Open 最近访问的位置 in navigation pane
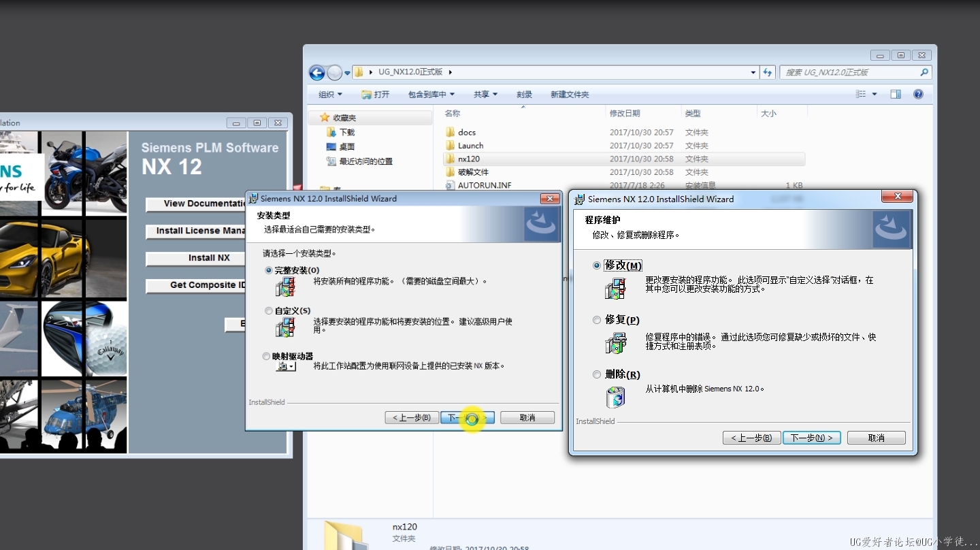980x550 pixels. coord(366,161)
